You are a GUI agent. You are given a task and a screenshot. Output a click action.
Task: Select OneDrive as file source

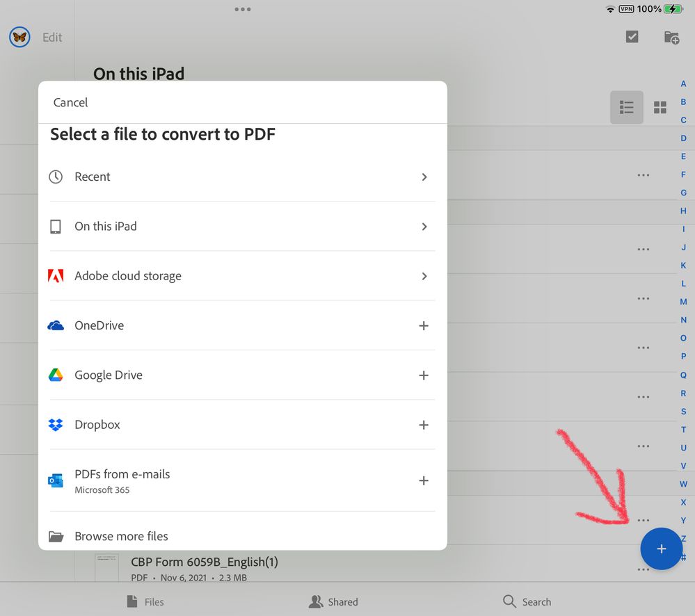[x=243, y=325]
